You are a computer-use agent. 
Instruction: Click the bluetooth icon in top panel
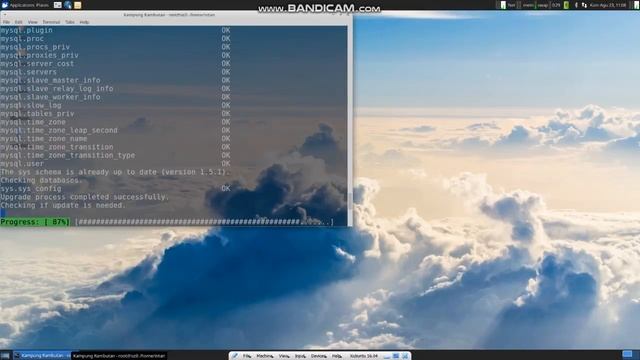coord(576,5)
